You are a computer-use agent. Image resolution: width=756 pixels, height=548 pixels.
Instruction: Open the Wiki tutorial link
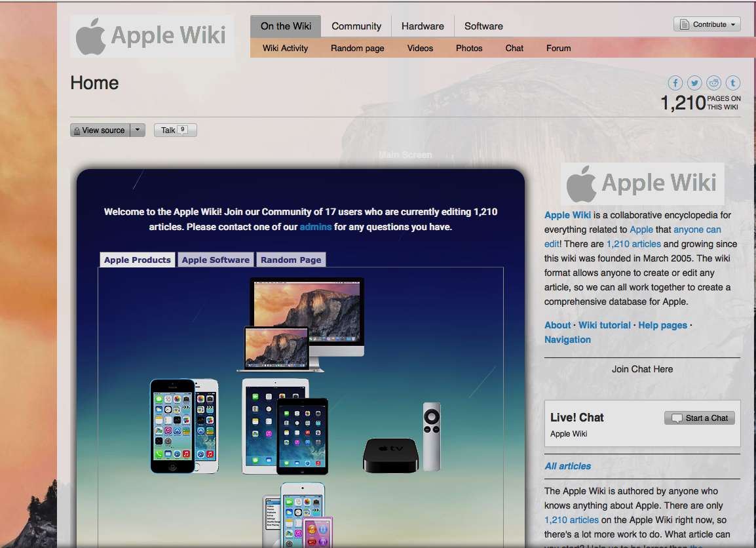(604, 325)
